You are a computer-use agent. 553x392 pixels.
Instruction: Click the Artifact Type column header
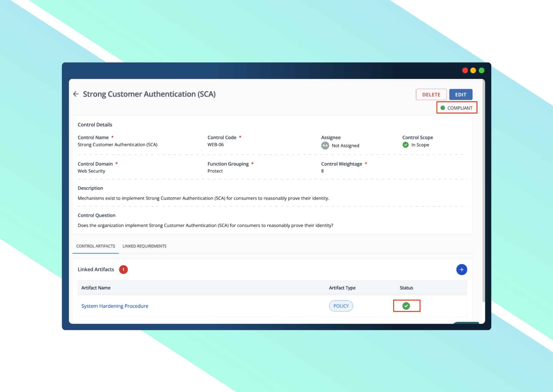click(x=342, y=288)
